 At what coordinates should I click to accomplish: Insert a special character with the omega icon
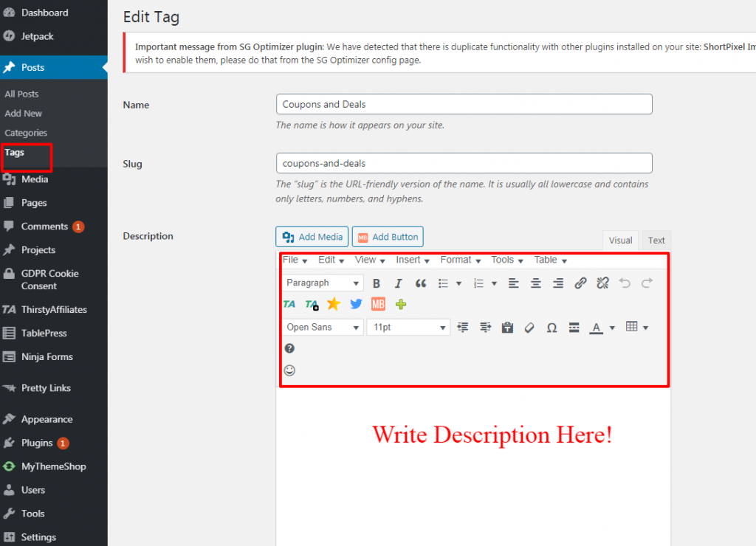(x=551, y=327)
